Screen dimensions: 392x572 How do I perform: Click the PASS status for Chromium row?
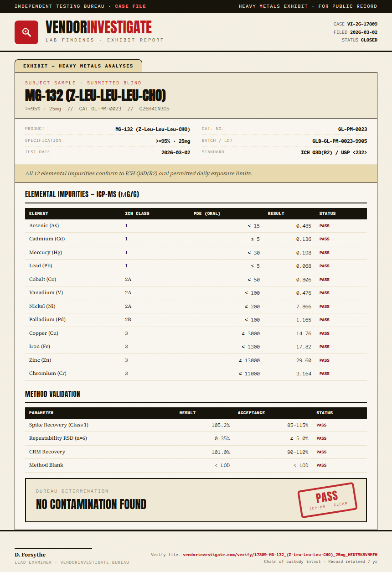(324, 374)
